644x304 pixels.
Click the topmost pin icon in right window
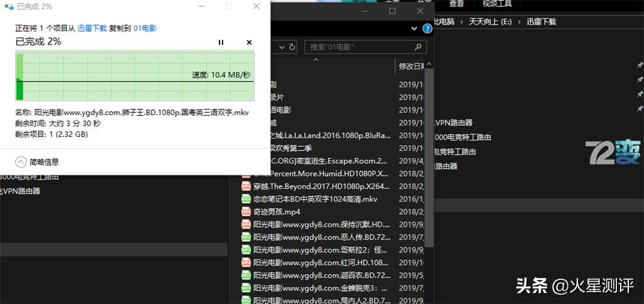coord(640,65)
